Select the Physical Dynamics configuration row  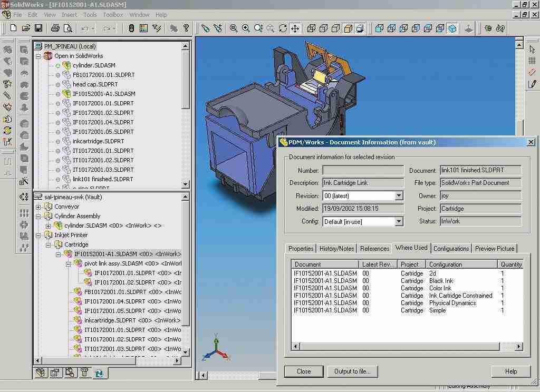408,303
